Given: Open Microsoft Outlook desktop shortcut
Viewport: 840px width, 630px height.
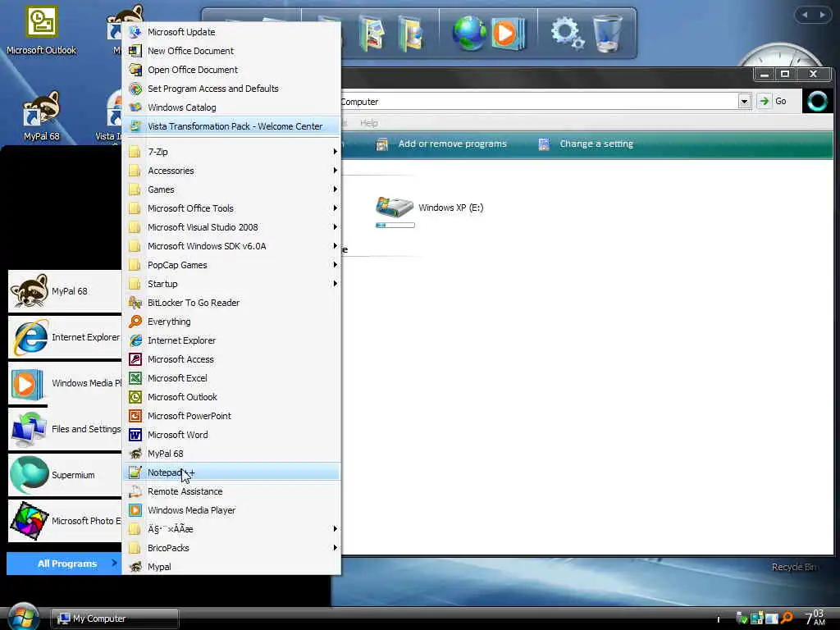Looking at the screenshot, I should [41, 30].
